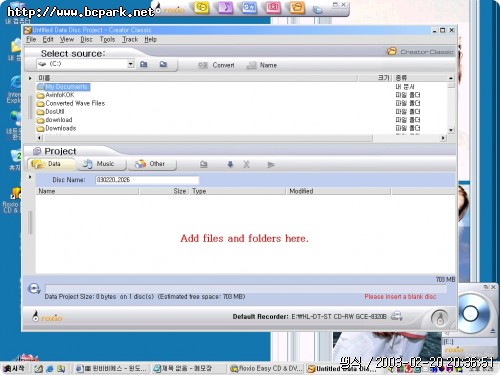Open the Help menu

pos(150,39)
